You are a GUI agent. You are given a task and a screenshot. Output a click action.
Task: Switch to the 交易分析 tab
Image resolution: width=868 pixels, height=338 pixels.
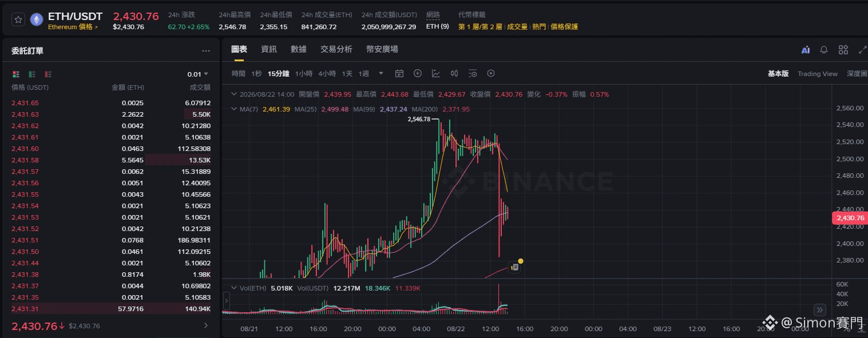pyautogui.click(x=336, y=49)
